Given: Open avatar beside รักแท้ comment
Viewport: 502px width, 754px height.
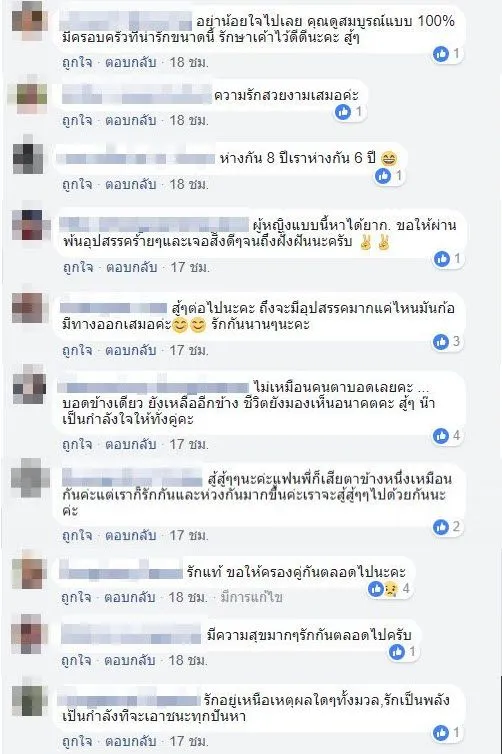Looking at the screenshot, I should click(30, 572).
